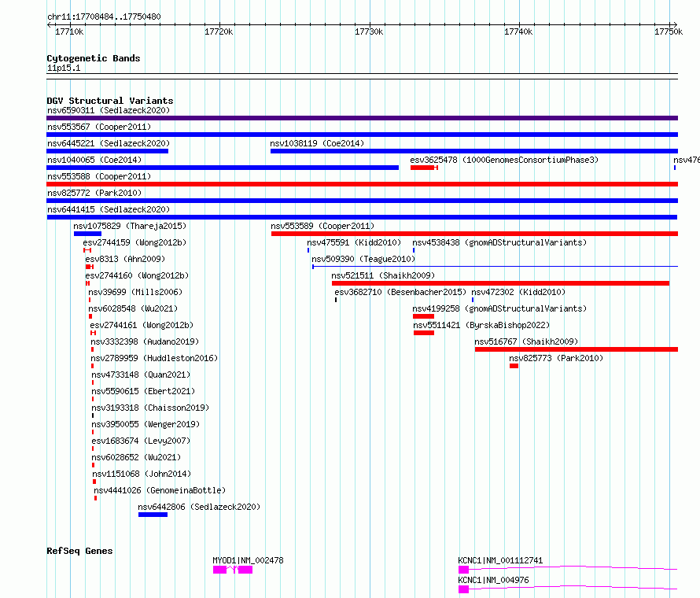Open nsv2789959 (Huddleston2016) variant
Image resolution: width=700 pixels, height=598 pixels.
click(x=154, y=358)
